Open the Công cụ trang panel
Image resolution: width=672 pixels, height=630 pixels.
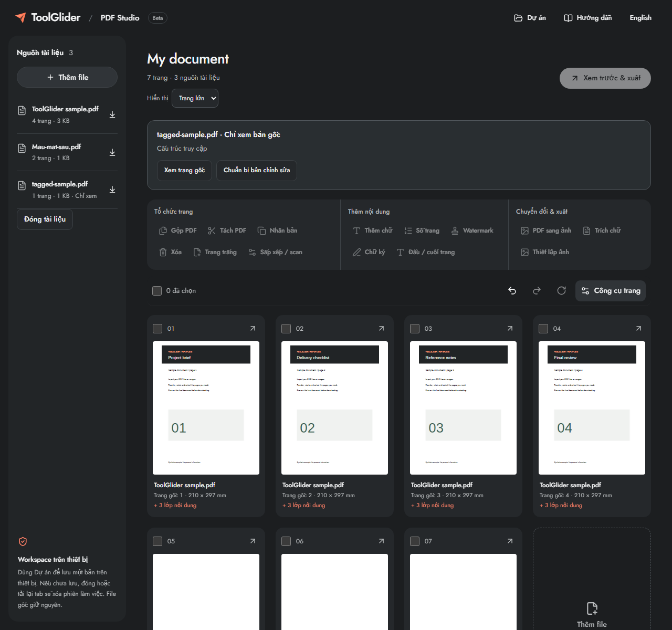point(611,291)
